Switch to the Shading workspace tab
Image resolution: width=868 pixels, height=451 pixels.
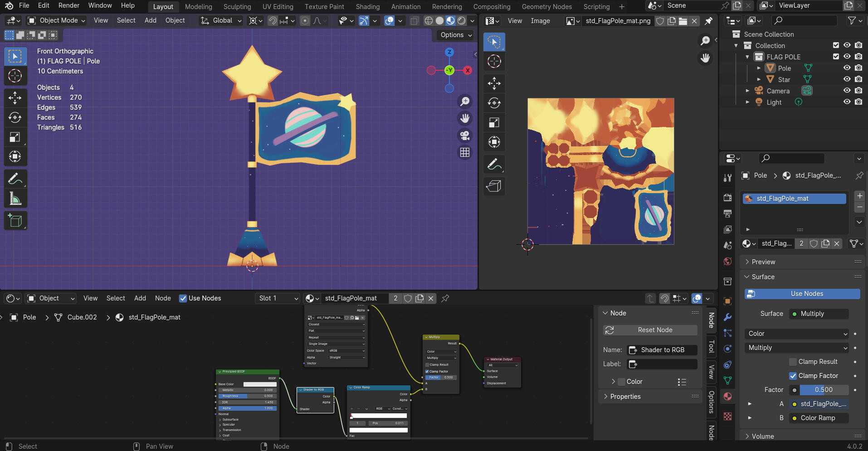367,7
